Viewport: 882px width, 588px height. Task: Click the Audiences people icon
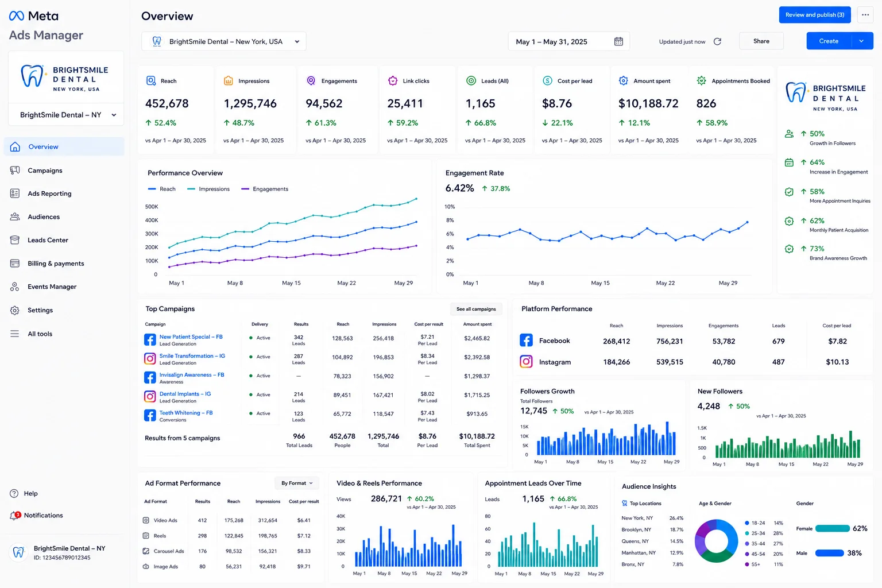(15, 217)
